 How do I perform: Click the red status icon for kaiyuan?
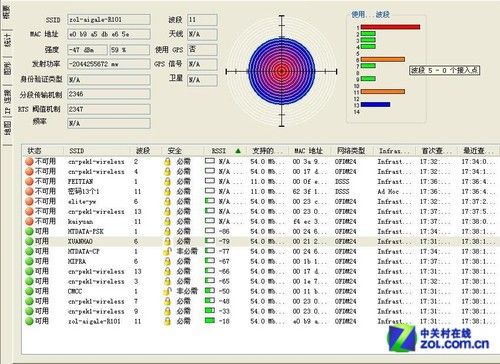[29, 222]
